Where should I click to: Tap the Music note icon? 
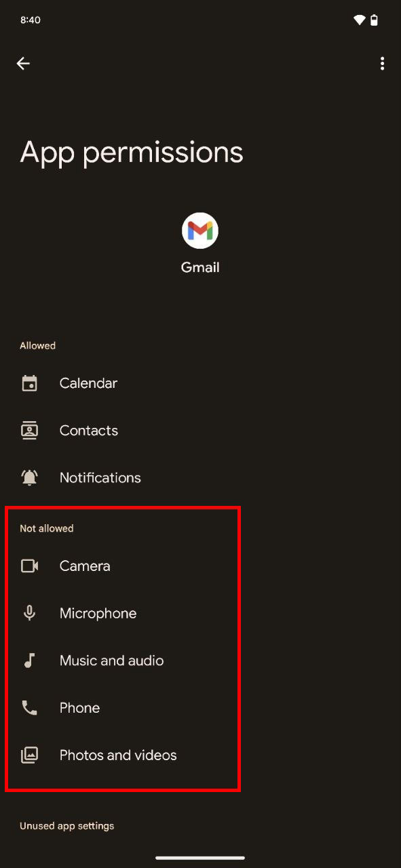click(x=29, y=660)
